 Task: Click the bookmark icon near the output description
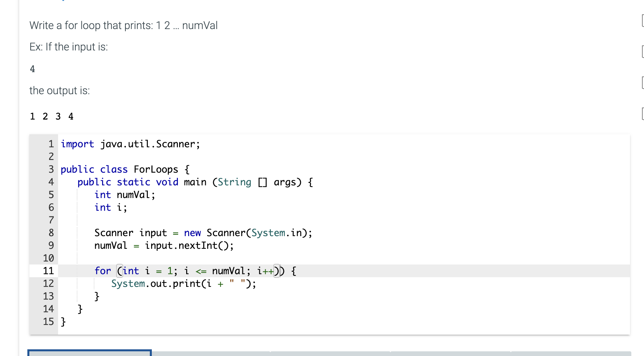tap(642, 83)
